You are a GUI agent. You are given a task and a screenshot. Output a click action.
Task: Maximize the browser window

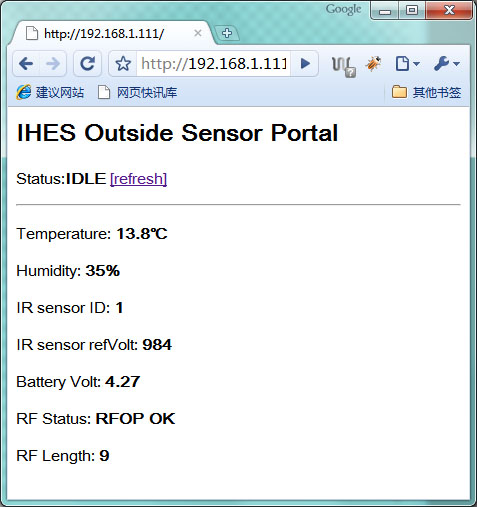[412, 10]
